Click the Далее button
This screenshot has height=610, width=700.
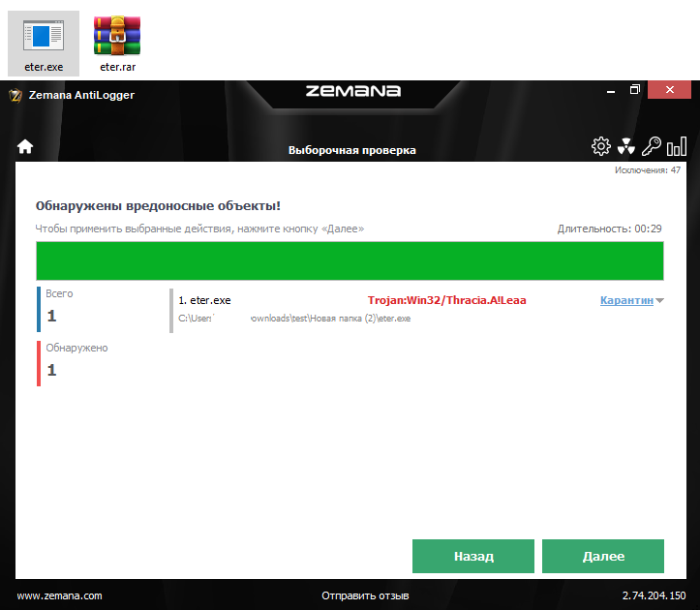tap(603, 556)
